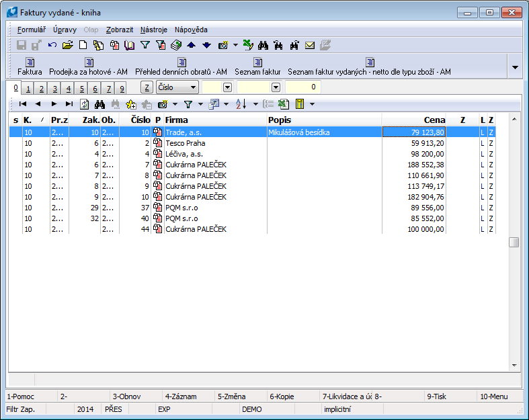Click the Excel export icon in grid toolbar
Viewport: 529px width, 420px height.
tap(284, 104)
